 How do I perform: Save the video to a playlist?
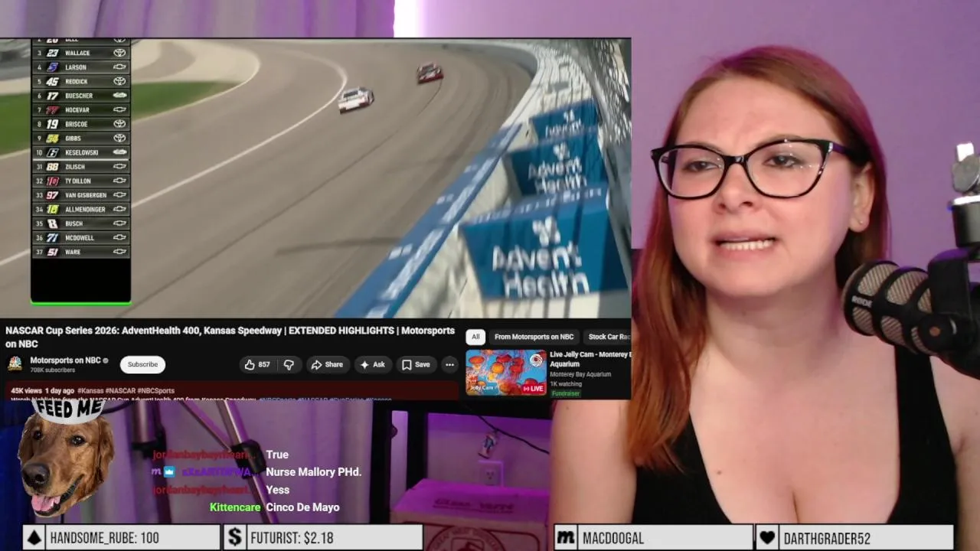pos(416,365)
